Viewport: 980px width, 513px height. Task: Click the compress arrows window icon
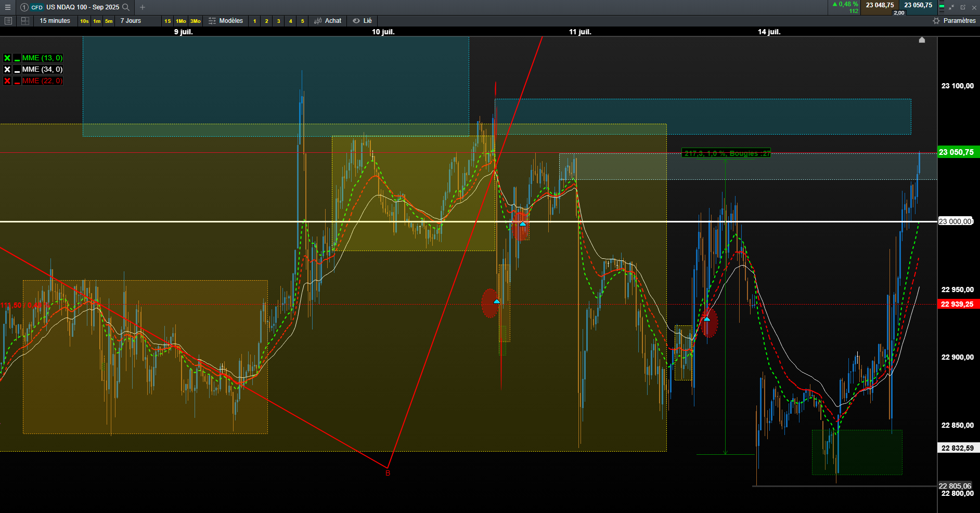tap(951, 7)
